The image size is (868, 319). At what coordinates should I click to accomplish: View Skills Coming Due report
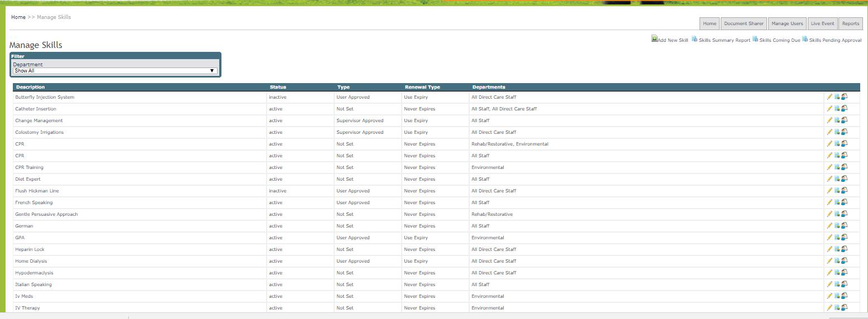coord(779,40)
